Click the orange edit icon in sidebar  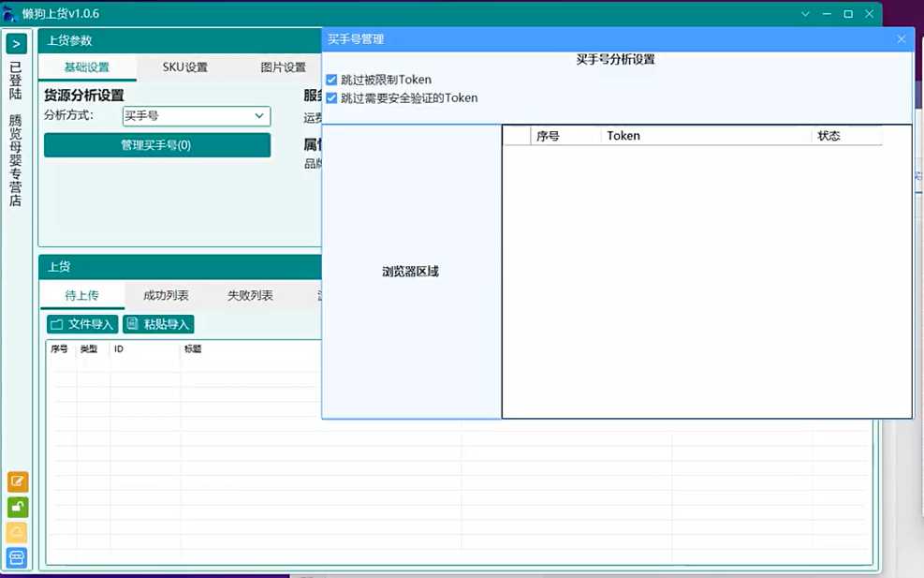point(18,482)
